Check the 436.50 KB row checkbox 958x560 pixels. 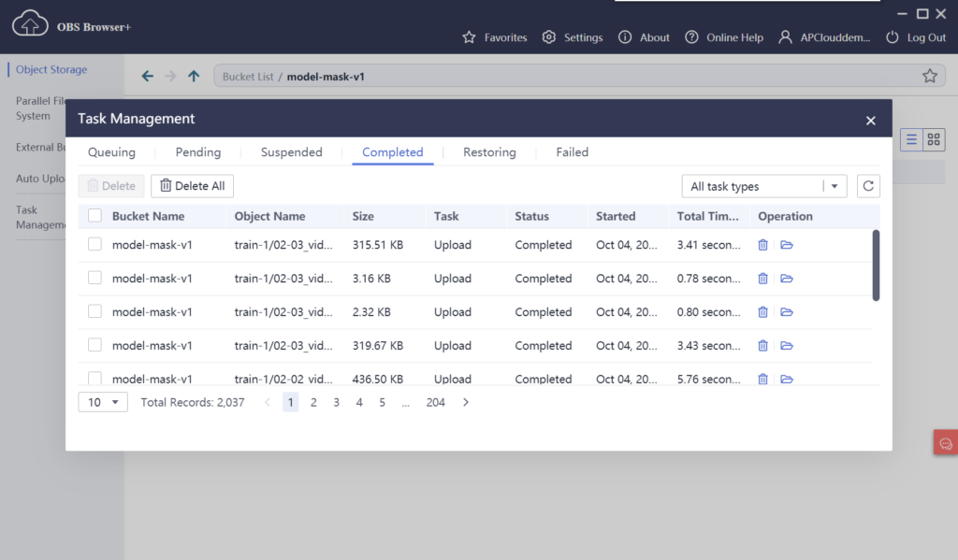pyautogui.click(x=94, y=378)
